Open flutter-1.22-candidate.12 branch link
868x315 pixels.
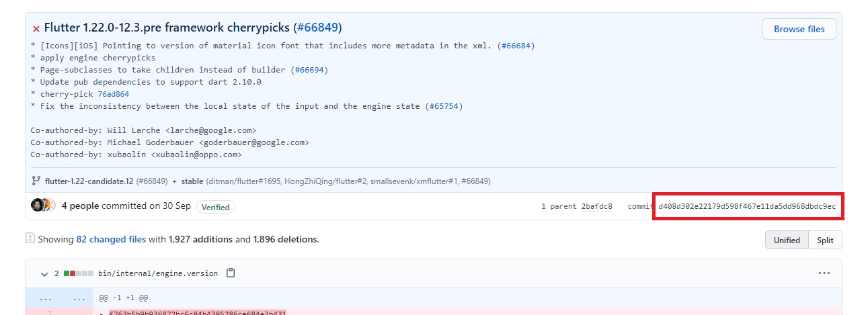click(x=89, y=181)
